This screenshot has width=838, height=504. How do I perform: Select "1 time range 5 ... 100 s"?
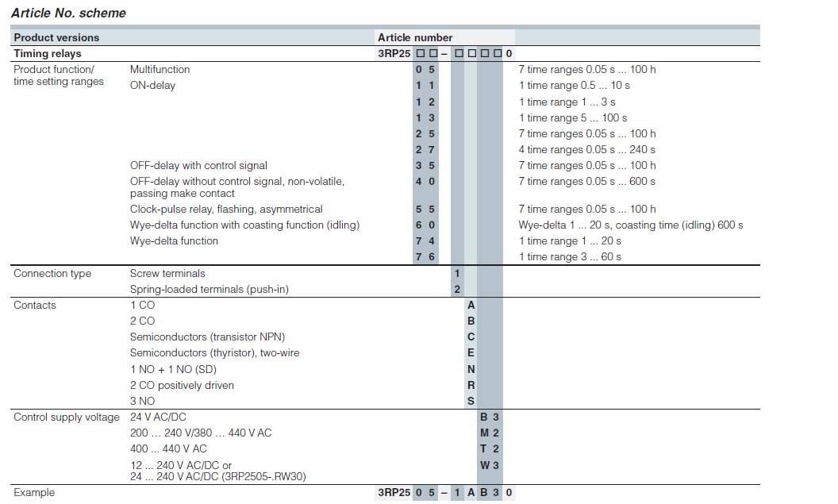point(572,117)
